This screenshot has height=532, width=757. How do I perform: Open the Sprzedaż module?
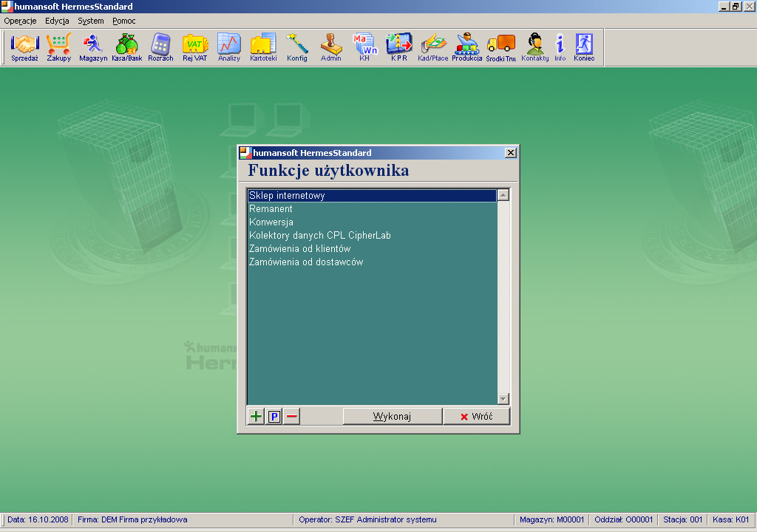pos(24,47)
